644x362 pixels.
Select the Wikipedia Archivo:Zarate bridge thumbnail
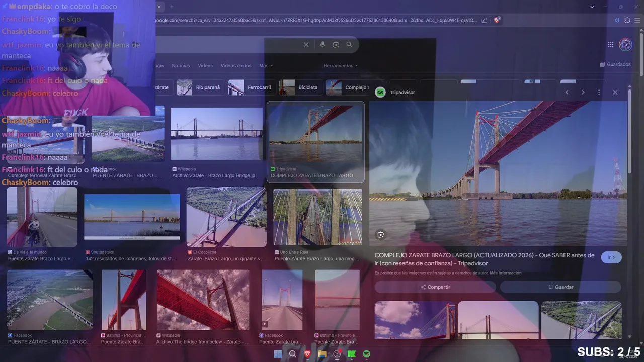[x=217, y=134]
